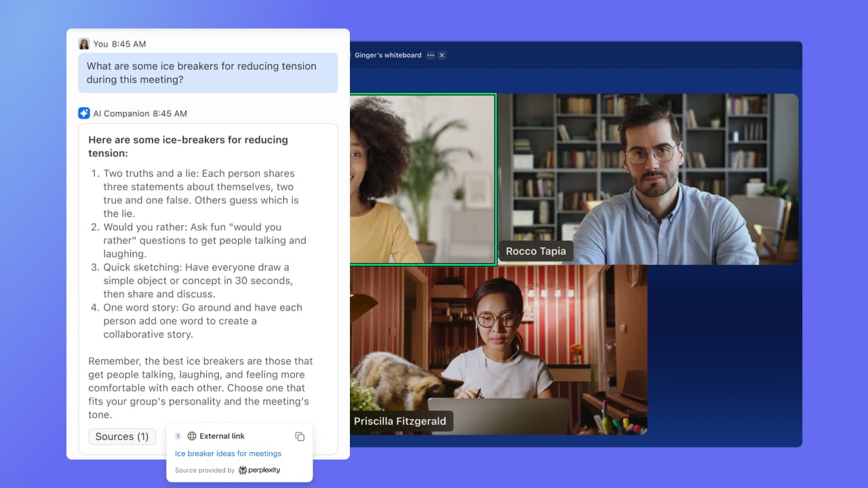Click the AI Companion sparkle icon
Viewport: 868px width, 488px height.
[x=83, y=113]
